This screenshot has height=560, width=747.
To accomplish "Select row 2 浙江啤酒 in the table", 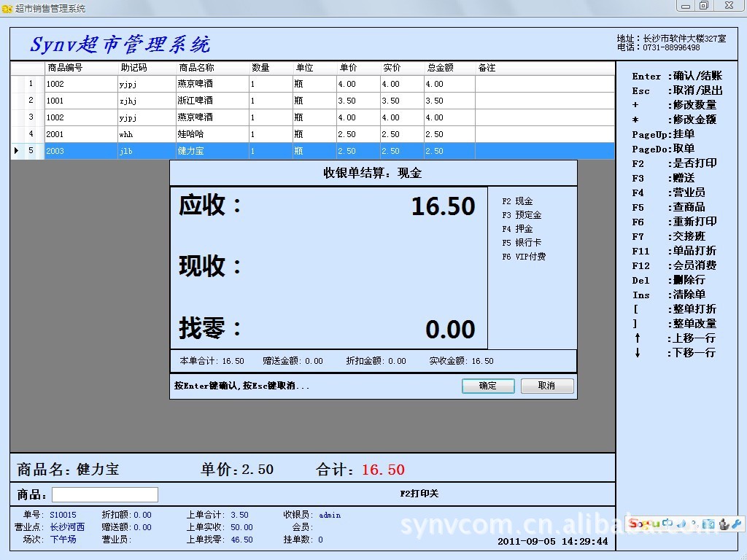I will tap(195, 101).
